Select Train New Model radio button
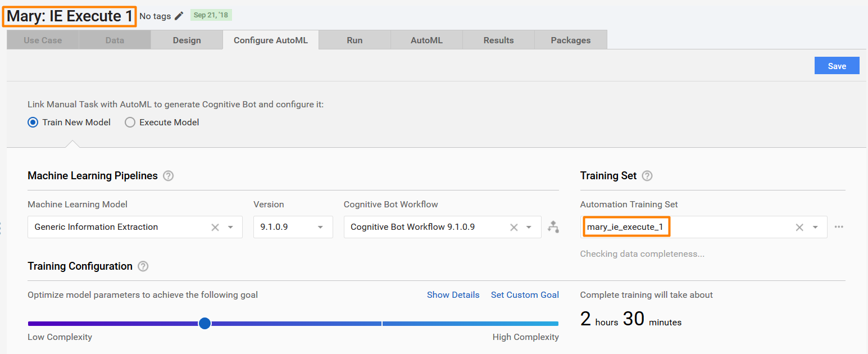 (33, 122)
